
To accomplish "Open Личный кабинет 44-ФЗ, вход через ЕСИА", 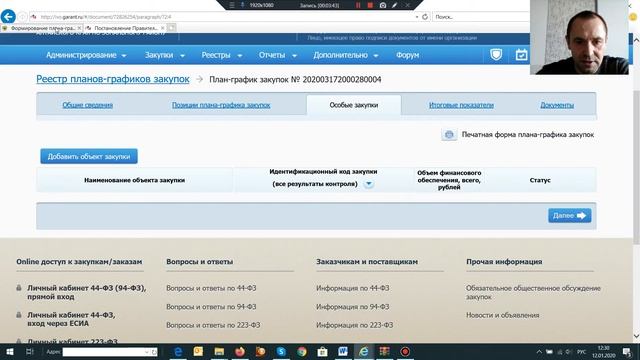I will (71, 319).
